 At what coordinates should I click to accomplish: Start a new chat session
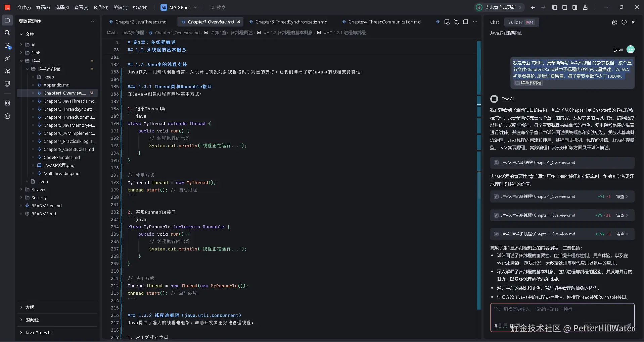click(614, 22)
